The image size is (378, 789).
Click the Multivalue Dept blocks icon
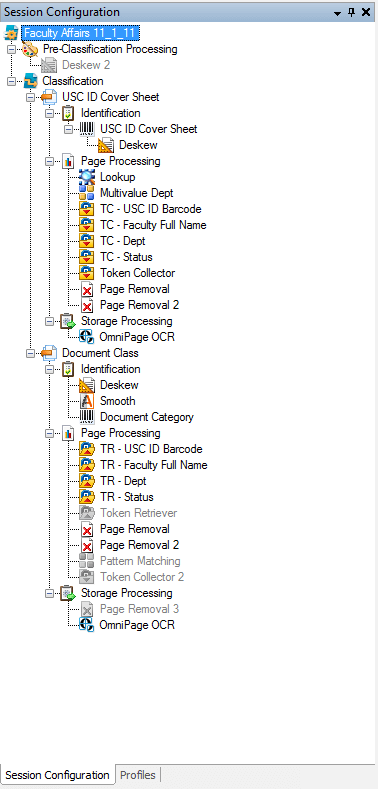point(87,193)
